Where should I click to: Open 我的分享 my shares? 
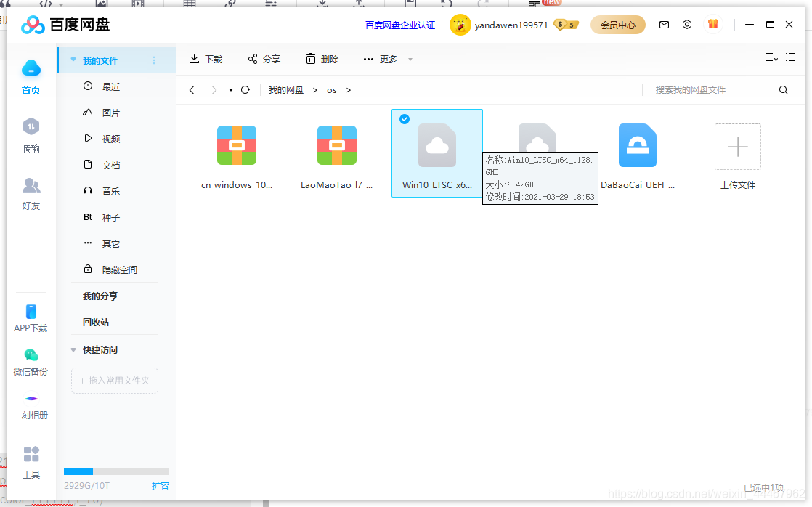(x=100, y=296)
